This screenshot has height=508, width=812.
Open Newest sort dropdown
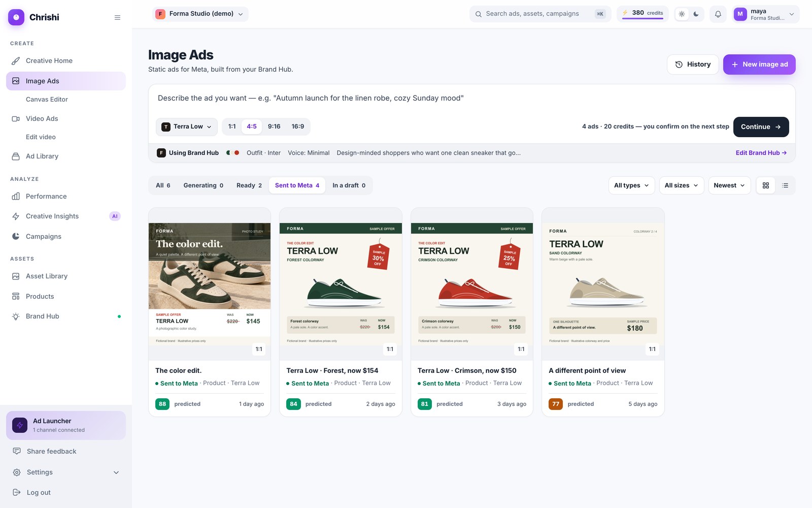coord(729,185)
